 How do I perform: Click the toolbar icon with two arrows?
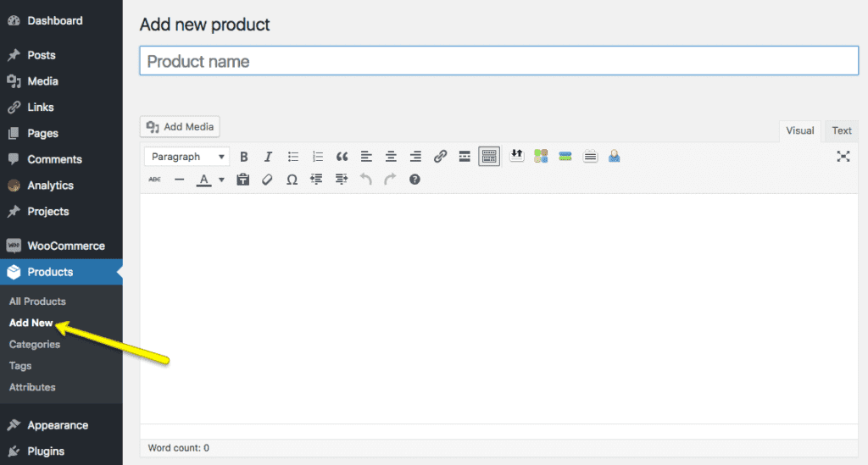point(516,155)
